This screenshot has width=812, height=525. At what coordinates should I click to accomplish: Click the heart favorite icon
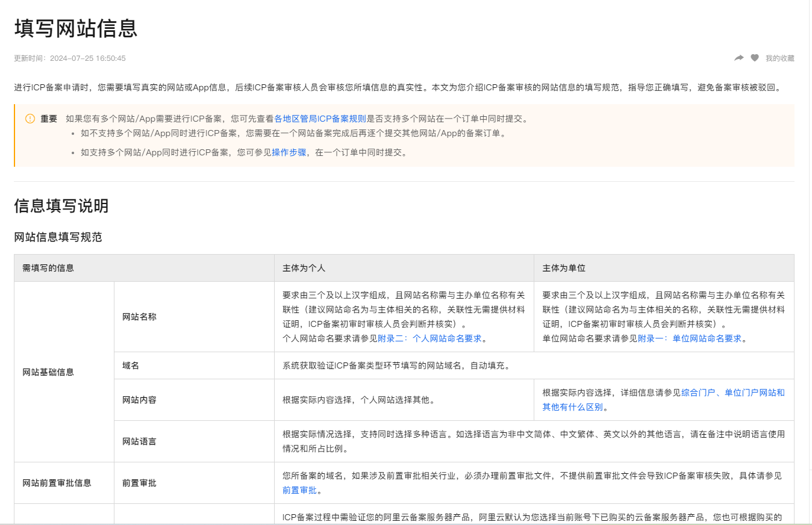point(755,58)
